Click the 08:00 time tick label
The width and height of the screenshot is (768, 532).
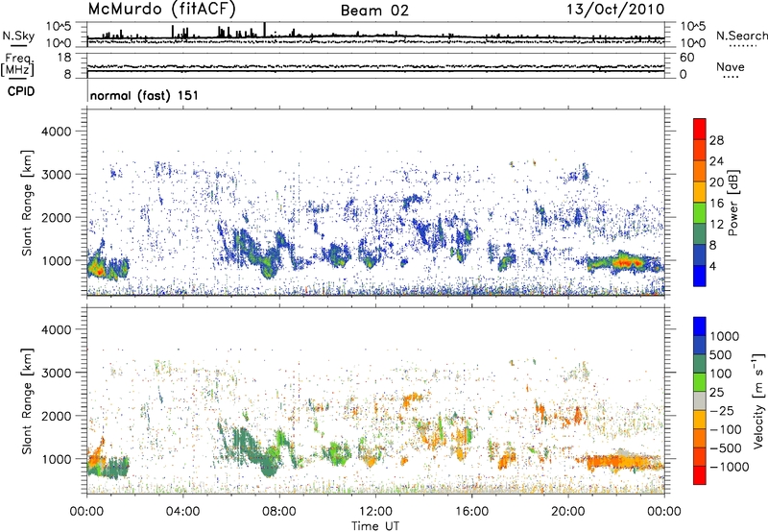(279, 512)
